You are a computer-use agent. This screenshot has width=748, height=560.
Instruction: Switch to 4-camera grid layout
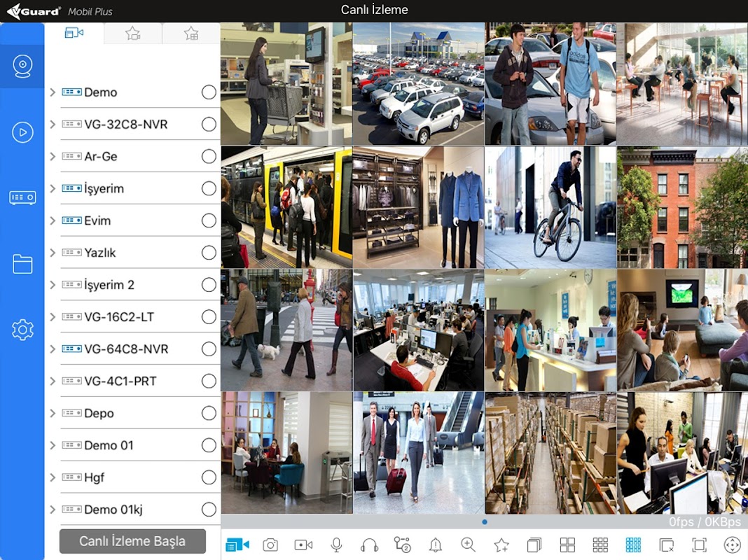click(x=567, y=545)
